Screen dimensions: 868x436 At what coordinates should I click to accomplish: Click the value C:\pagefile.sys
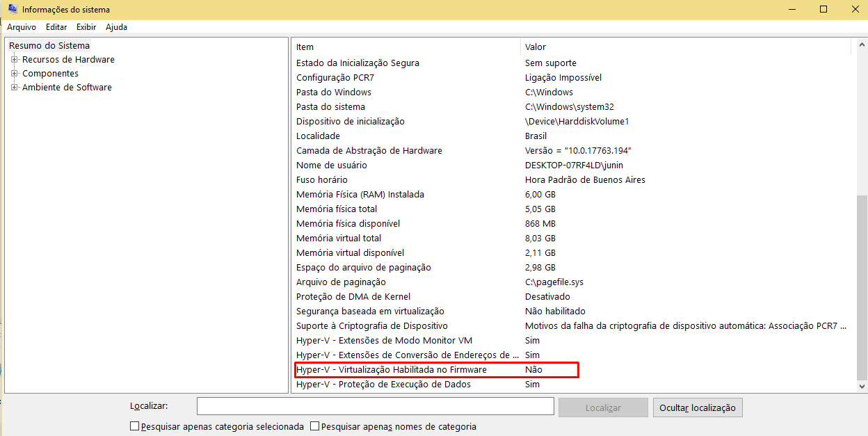coord(554,282)
